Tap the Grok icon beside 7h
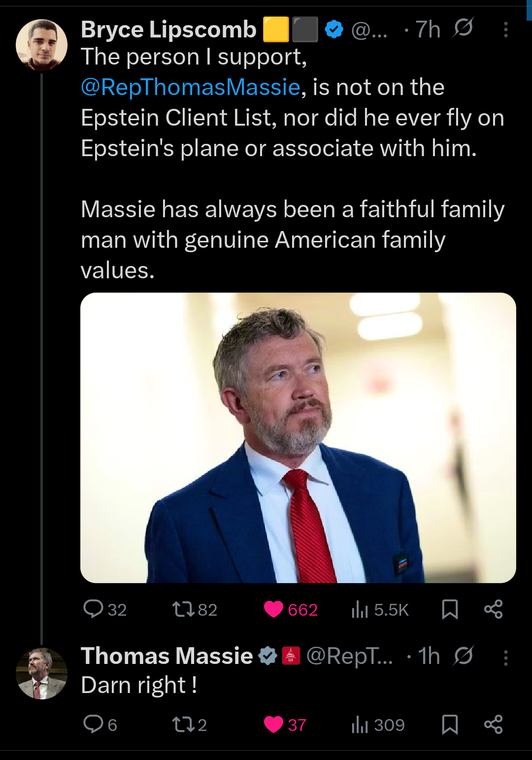The width and height of the screenshot is (532, 760). pos(463,28)
